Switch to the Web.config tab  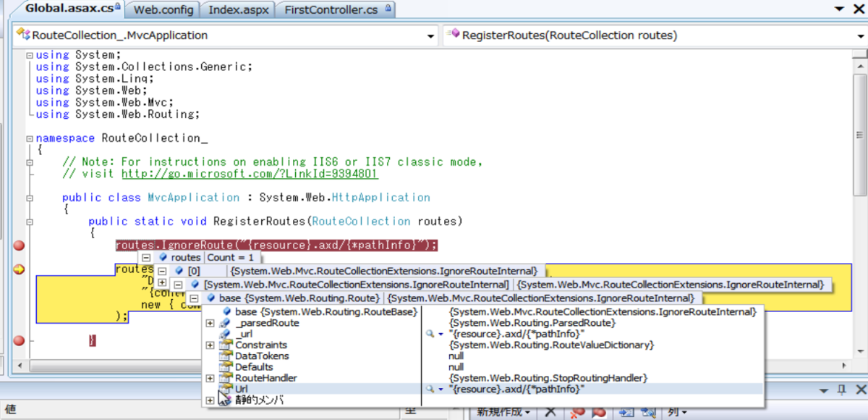(x=163, y=10)
